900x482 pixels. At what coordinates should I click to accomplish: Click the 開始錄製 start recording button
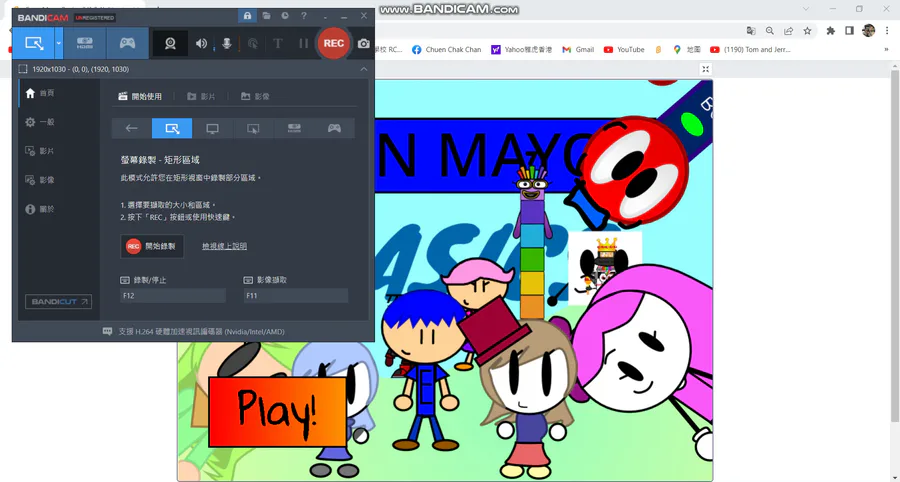152,246
